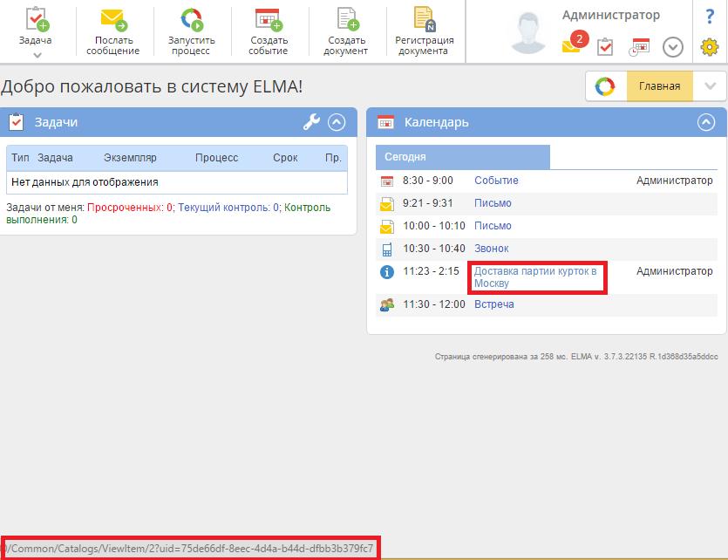The height and width of the screenshot is (560, 728).
Task: Launch a process with the Запустить процесс icon
Action: coord(191,19)
